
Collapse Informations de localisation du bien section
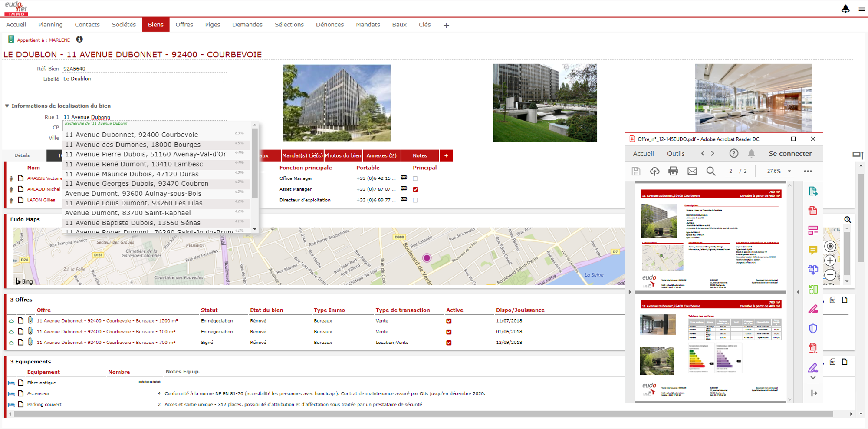[7, 106]
